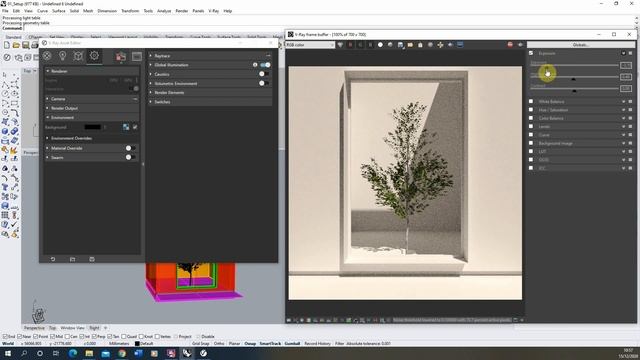Click the Exposure slider track

[574, 65]
